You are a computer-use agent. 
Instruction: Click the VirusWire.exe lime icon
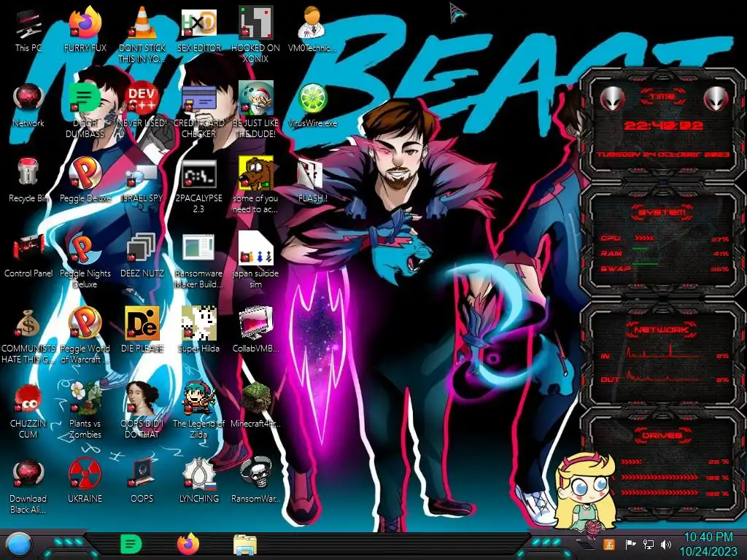[312, 99]
